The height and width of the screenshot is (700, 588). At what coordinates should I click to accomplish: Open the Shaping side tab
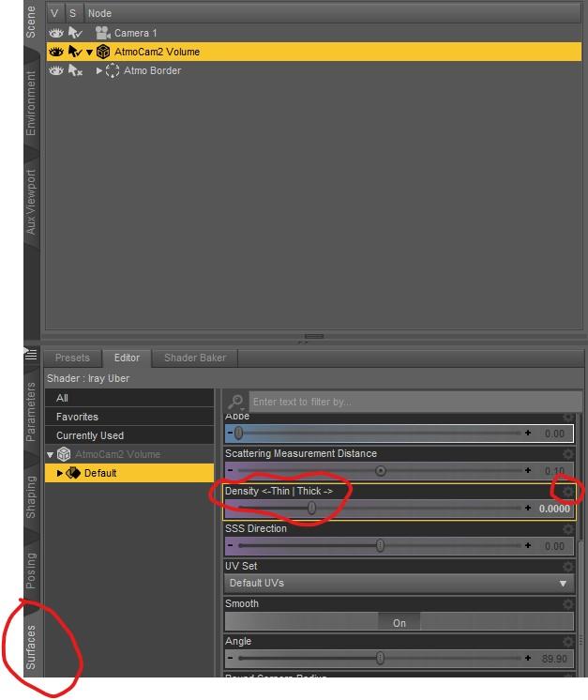31,496
